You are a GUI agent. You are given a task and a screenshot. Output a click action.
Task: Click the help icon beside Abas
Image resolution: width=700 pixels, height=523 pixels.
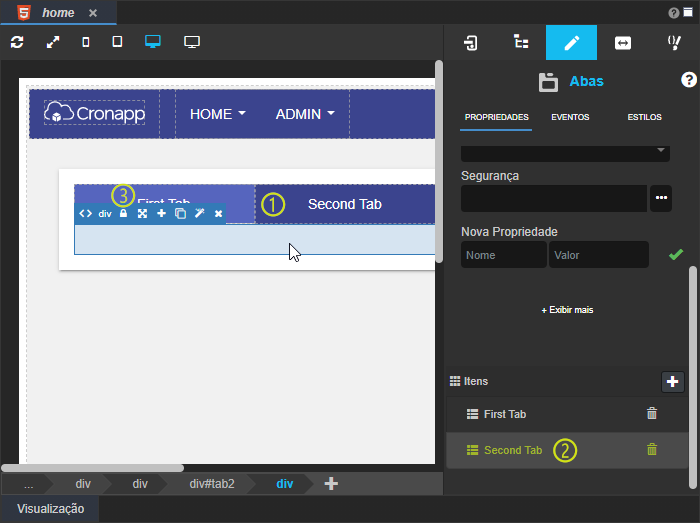pyautogui.click(x=688, y=80)
